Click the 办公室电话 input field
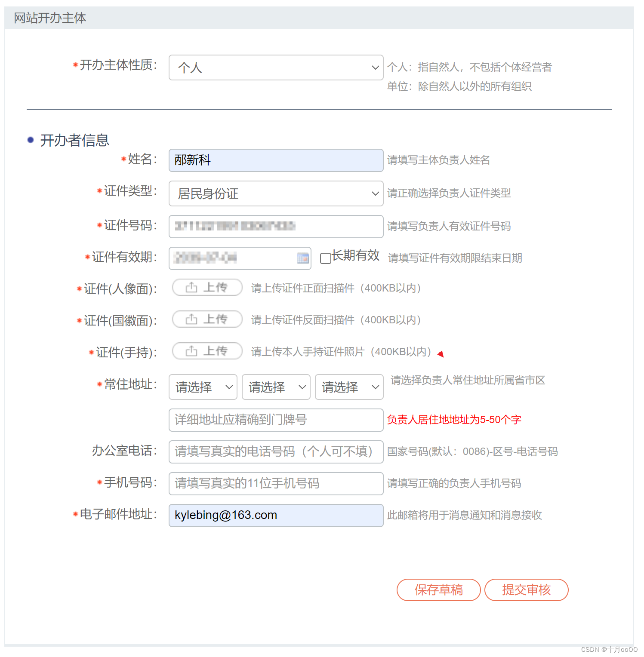Image resolution: width=644 pixels, height=657 pixels. tap(276, 452)
